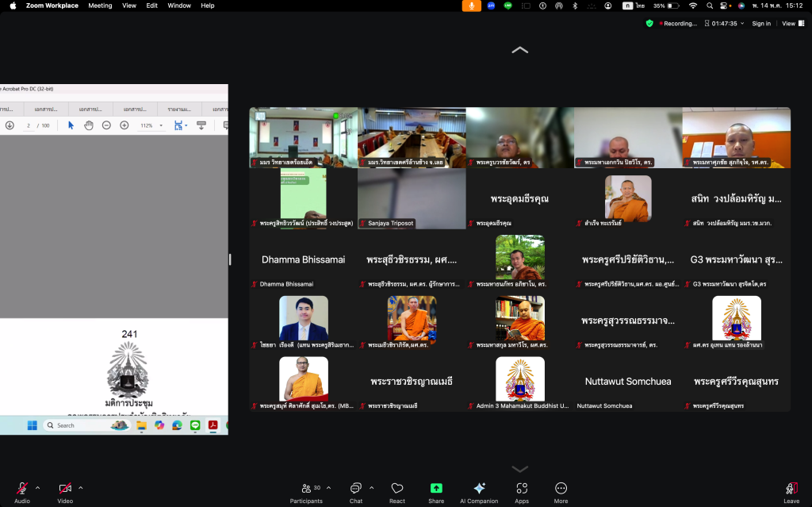Expand the caret beside Chat
The width and height of the screenshot is (812, 507).
371,488
